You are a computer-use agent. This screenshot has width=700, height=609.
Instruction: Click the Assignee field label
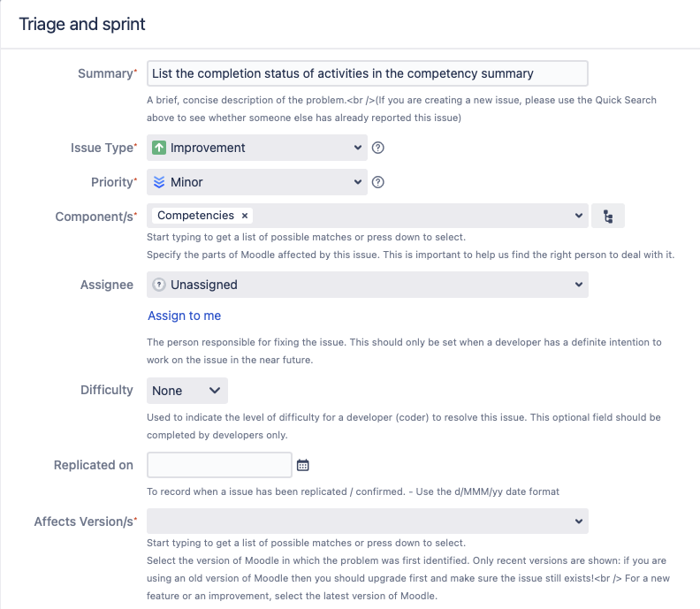[107, 285]
